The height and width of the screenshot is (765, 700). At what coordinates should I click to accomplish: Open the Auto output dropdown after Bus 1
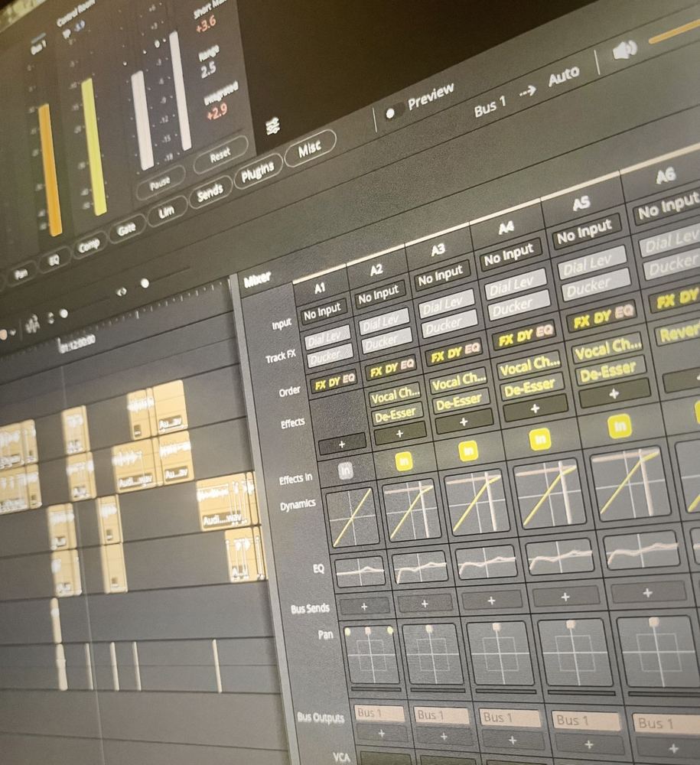coord(564,76)
